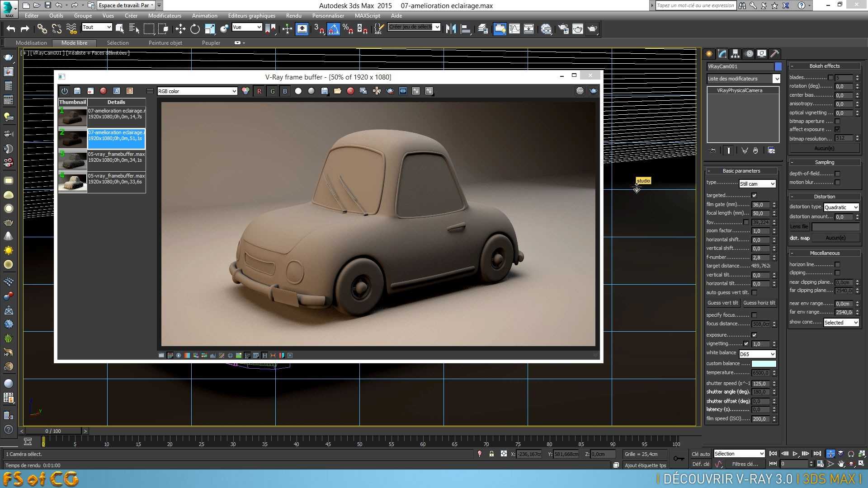Screen dimensions: 868x488
Task: Click the Guess vert tilt button
Action: click(722, 303)
